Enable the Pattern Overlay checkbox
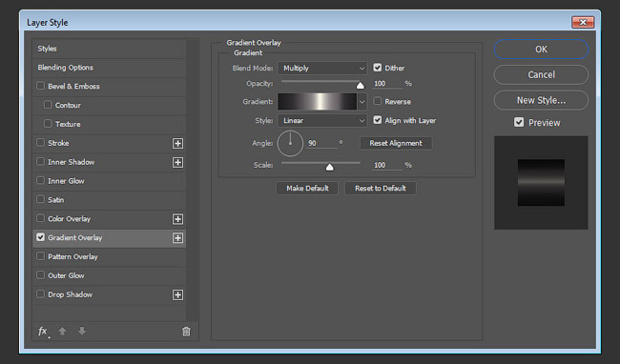This screenshot has width=620, height=364. click(40, 256)
